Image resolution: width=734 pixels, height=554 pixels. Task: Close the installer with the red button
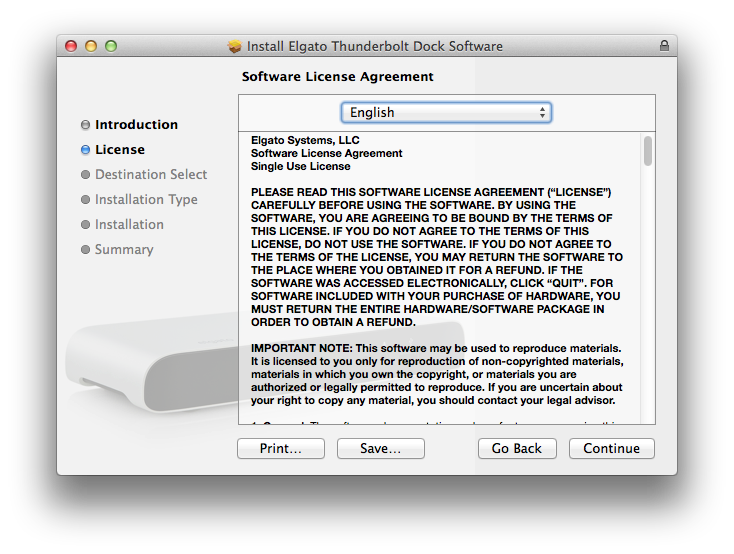(71, 46)
